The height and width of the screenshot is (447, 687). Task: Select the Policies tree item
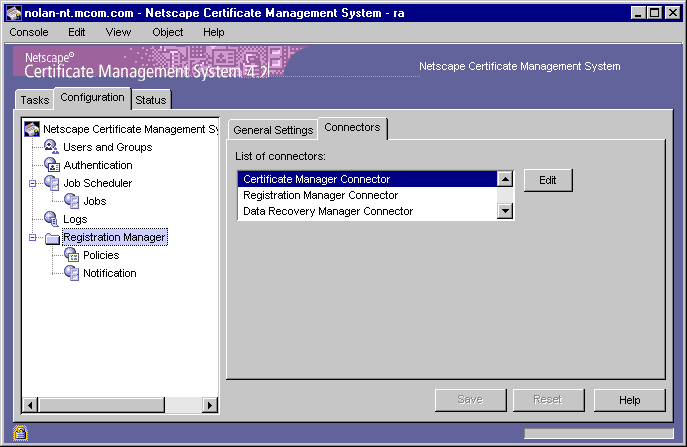coord(101,255)
